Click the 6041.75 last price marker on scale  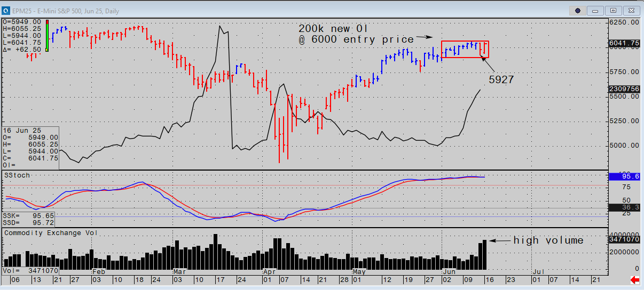click(624, 43)
